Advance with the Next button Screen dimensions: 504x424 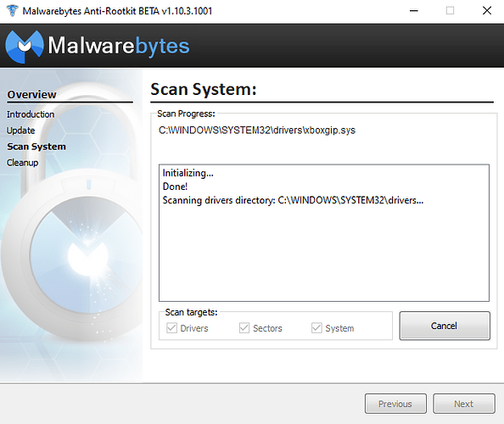[x=464, y=404]
